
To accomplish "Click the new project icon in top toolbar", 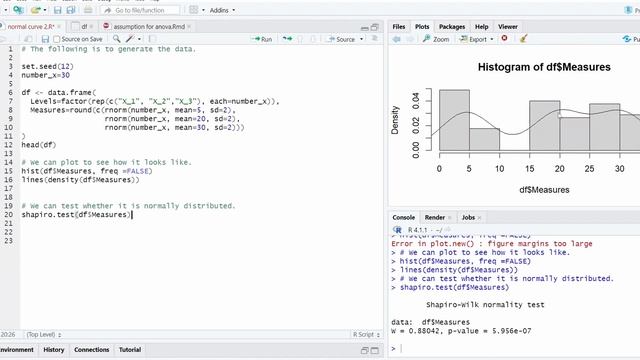I will point(18,10).
